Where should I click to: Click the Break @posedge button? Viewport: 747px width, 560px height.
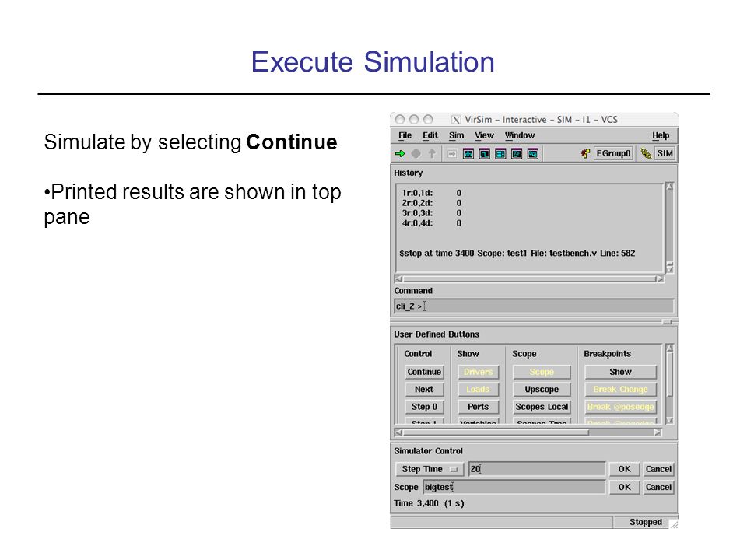coord(620,407)
